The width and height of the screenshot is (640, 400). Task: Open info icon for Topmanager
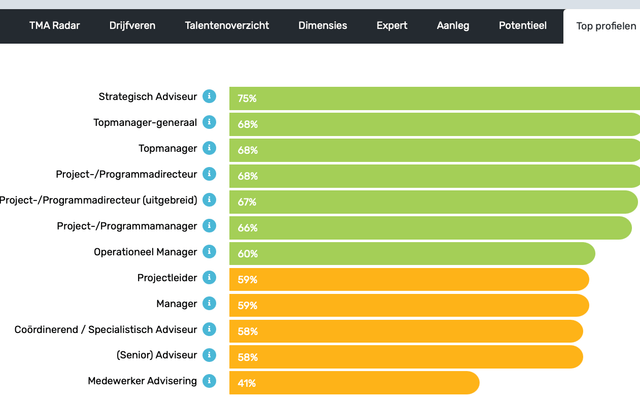[x=209, y=148]
